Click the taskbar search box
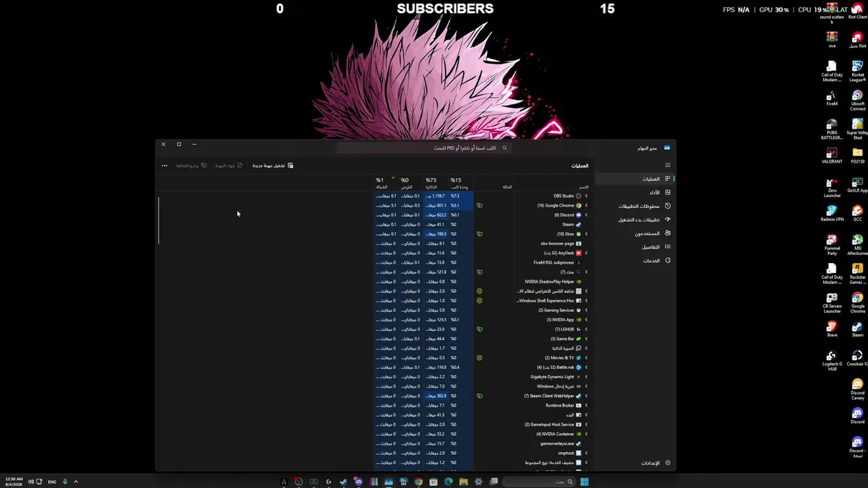The height and width of the screenshot is (488, 868). (539, 482)
